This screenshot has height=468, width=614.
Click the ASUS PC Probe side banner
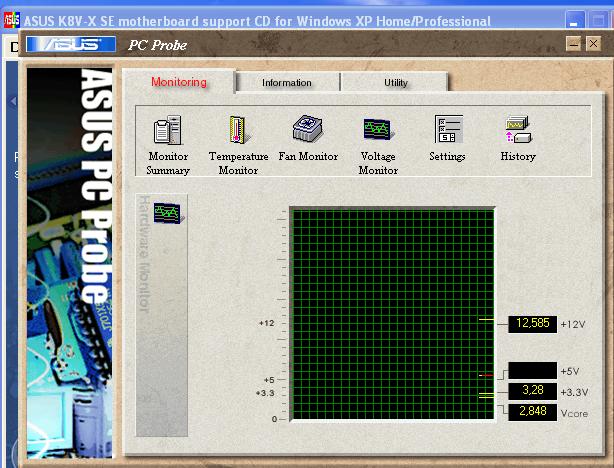click(x=70, y=262)
